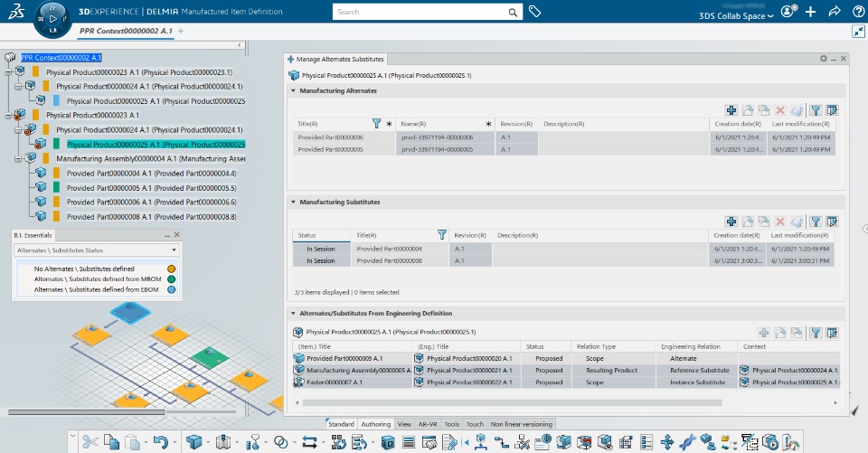
Task: Collapse the tree panel with left arrow
Action: click(240, 45)
